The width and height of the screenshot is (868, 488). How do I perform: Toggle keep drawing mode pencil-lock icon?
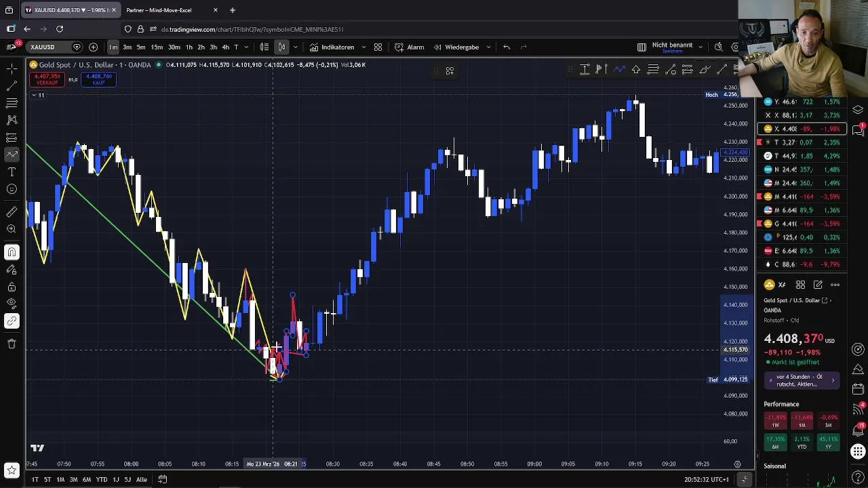click(x=12, y=270)
